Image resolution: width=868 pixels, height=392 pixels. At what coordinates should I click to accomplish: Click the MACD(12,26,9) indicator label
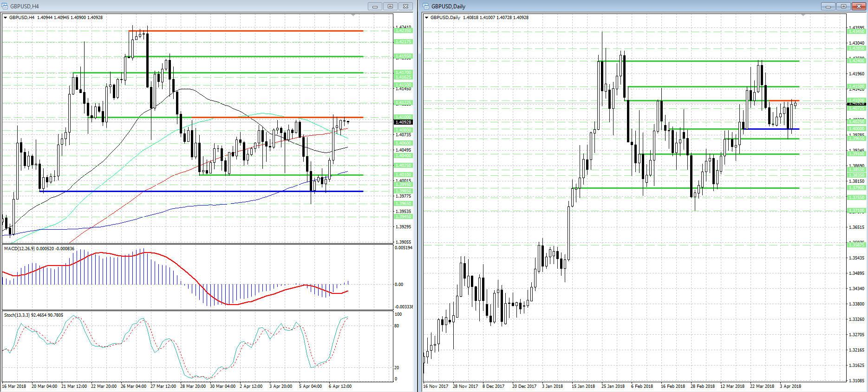(39, 249)
